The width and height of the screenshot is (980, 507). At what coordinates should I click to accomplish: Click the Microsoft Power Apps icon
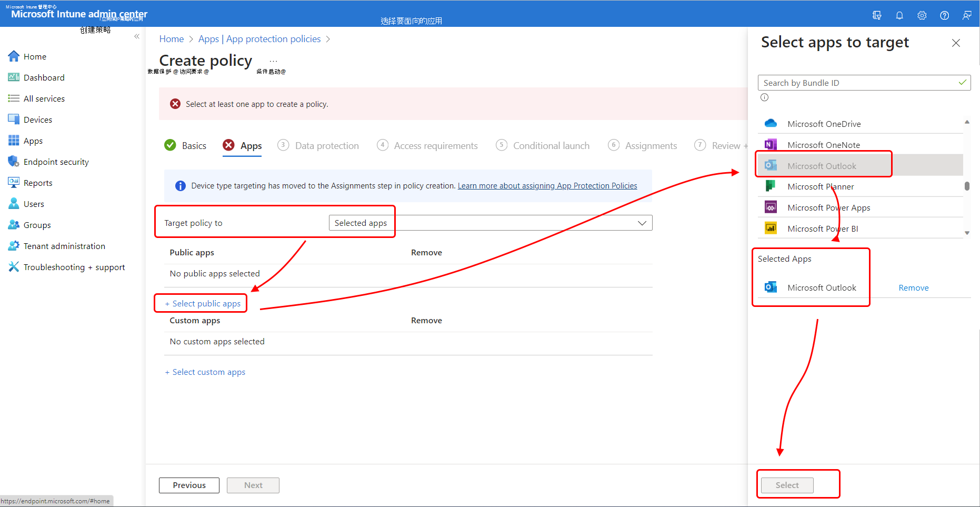pos(771,207)
